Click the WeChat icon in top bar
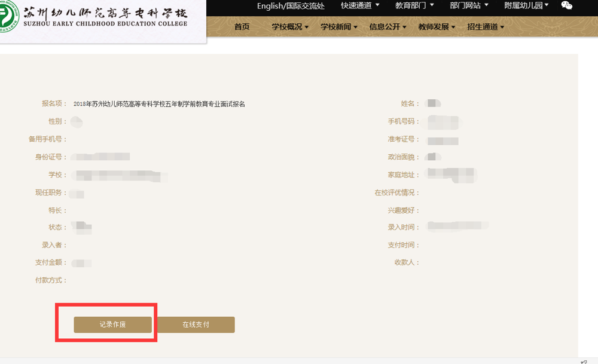This screenshot has height=364, width=598. (567, 5)
